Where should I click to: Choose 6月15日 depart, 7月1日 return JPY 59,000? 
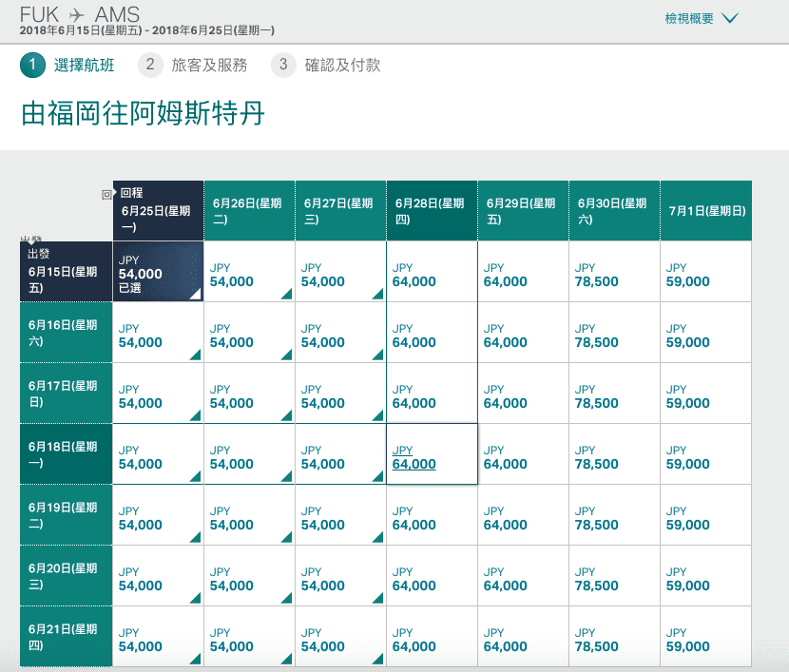pos(706,272)
